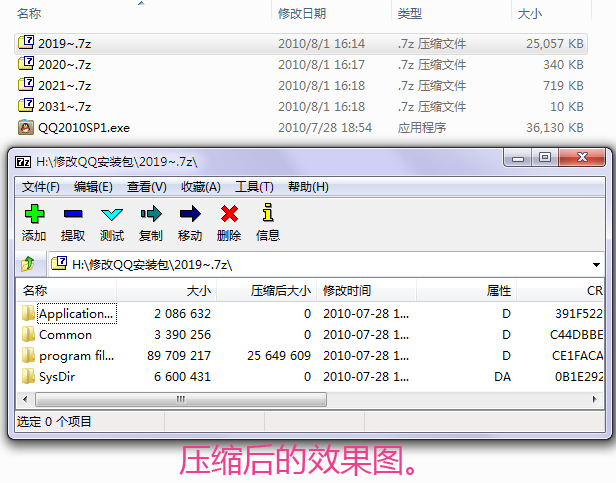Click the scrollbar left arrow
The width and height of the screenshot is (616, 483).
pos(25,400)
